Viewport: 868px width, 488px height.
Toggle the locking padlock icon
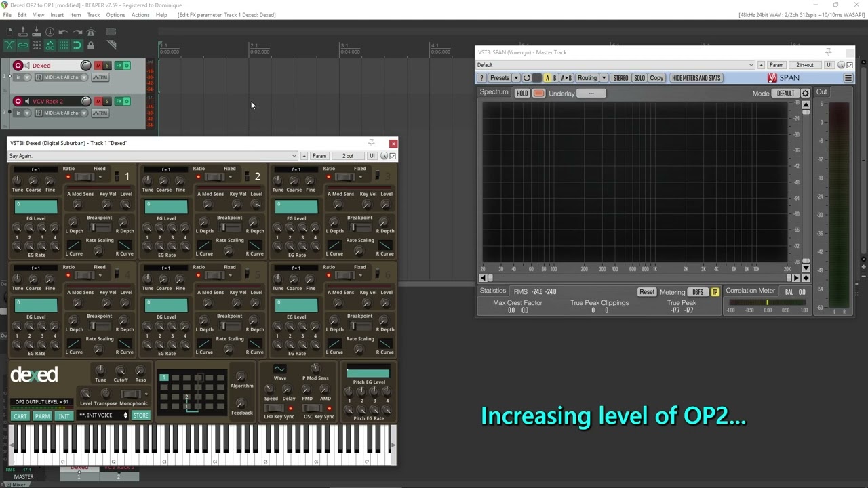[x=91, y=45]
